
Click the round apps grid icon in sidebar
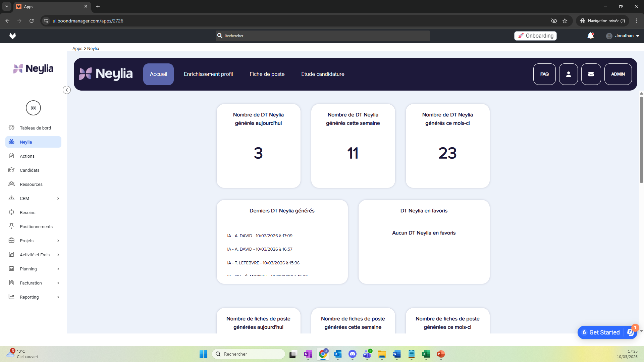pos(33,108)
